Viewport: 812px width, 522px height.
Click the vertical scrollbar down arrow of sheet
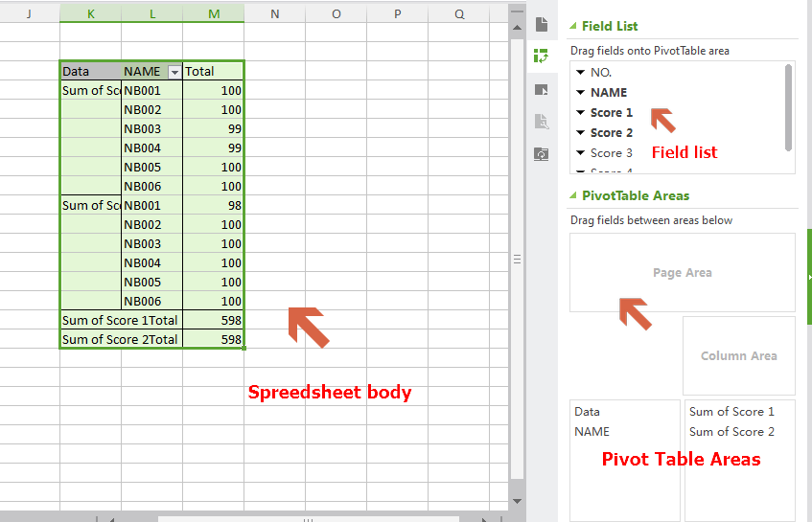point(517,501)
